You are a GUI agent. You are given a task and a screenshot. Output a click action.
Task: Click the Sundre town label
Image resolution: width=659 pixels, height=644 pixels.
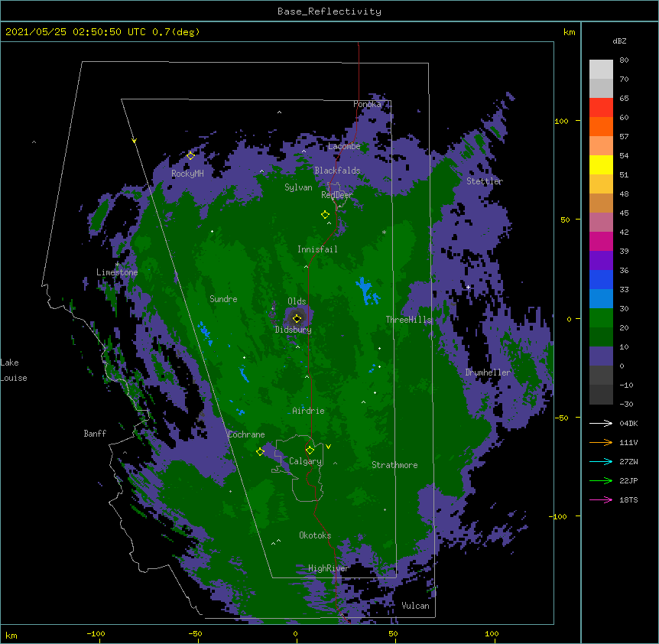pos(223,299)
